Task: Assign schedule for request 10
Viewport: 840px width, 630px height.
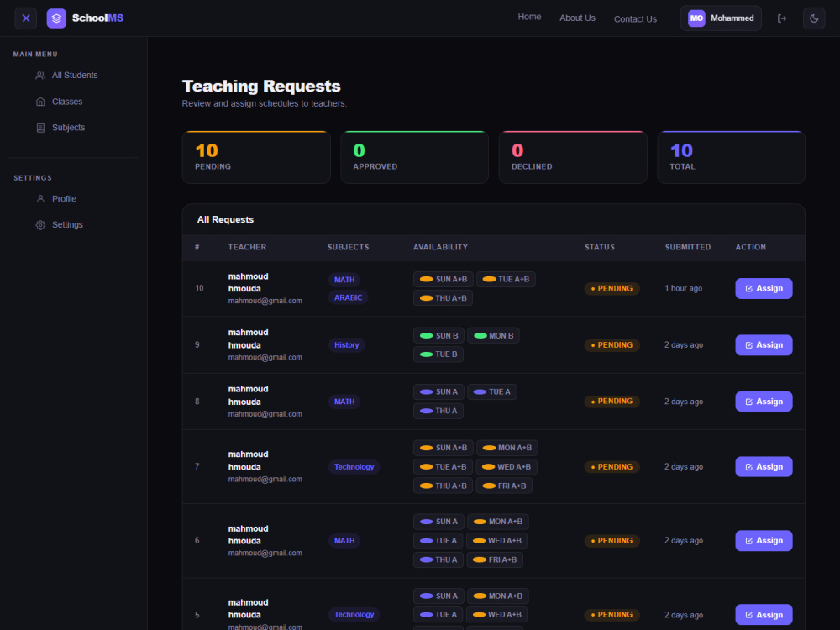Action: pyautogui.click(x=764, y=288)
